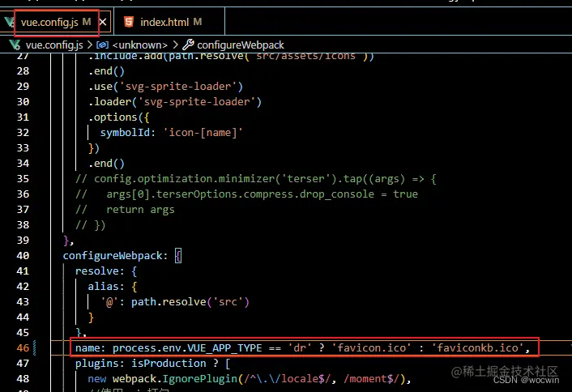Click the commented config.optimization.minimizer line
572x392 pixels.
point(256,179)
